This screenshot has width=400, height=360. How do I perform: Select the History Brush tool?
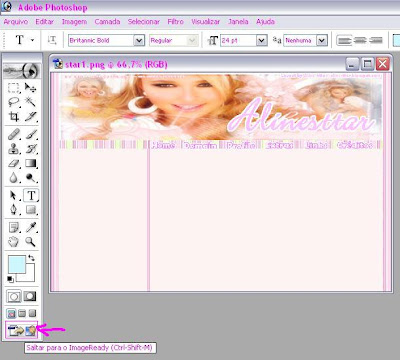point(31,149)
